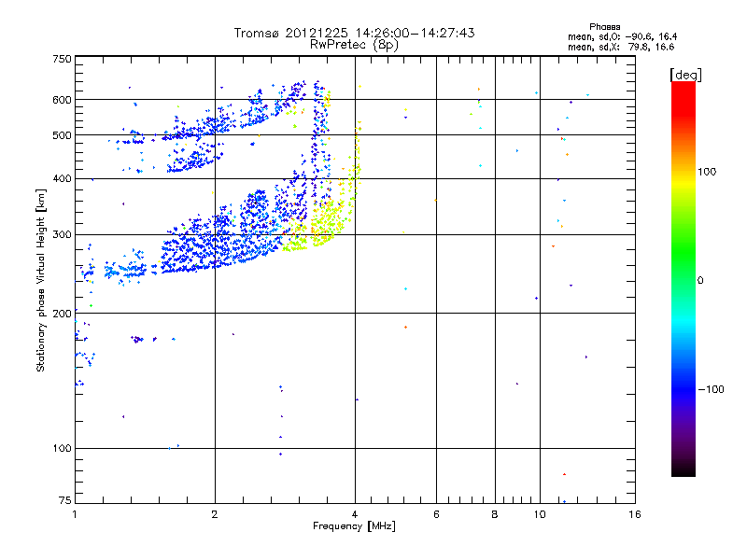The image size is (747, 560).
Task: Click the y-axis tick label '300'
Action: [62, 234]
